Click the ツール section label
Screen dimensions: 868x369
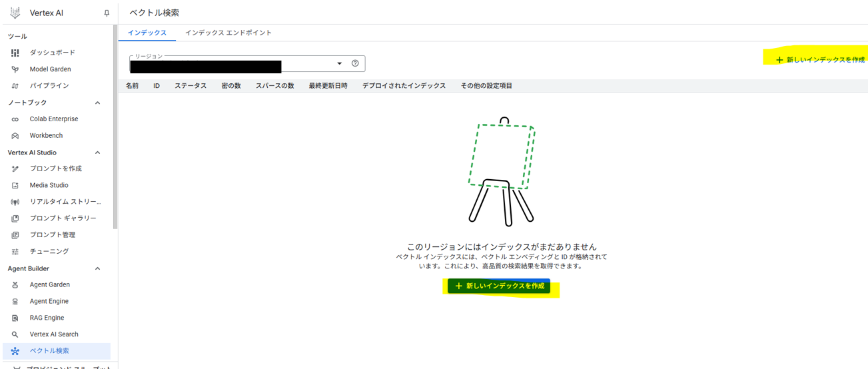pos(17,36)
